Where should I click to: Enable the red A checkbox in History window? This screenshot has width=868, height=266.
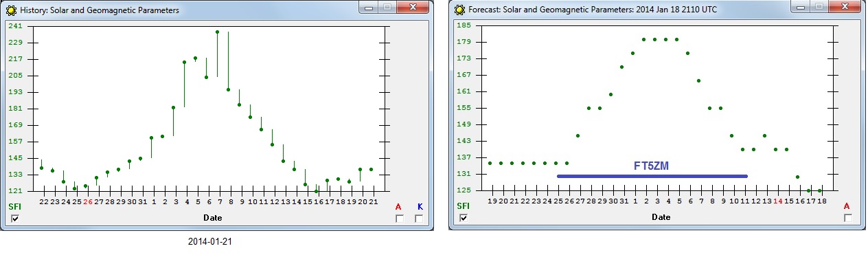399,218
